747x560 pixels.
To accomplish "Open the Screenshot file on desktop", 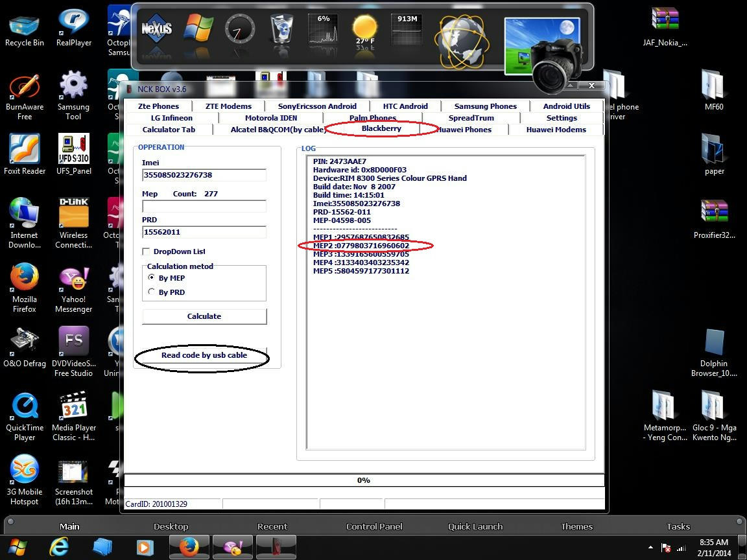I will coord(73,482).
